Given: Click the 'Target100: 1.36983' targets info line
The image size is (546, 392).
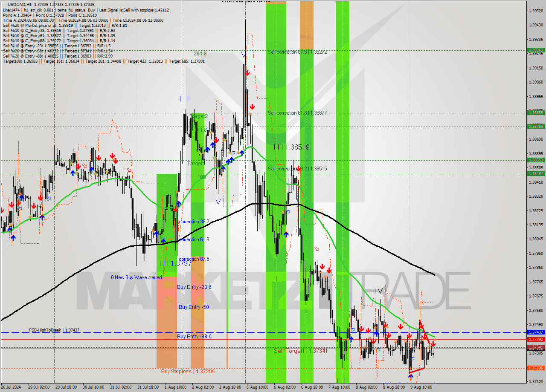Looking at the screenshot, I should point(104,61).
